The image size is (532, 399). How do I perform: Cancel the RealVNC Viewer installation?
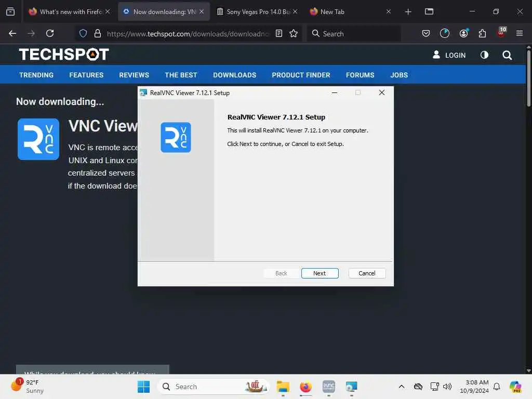[x=367, y=273]
